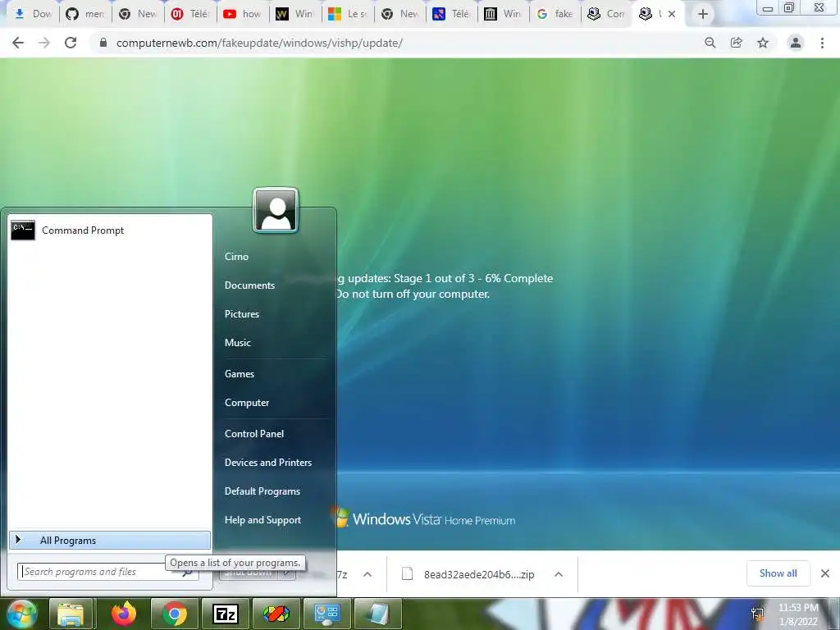Click 'Do not turn off your computer' text
This screenshot has width=840, height=630.
pos(413,294)
